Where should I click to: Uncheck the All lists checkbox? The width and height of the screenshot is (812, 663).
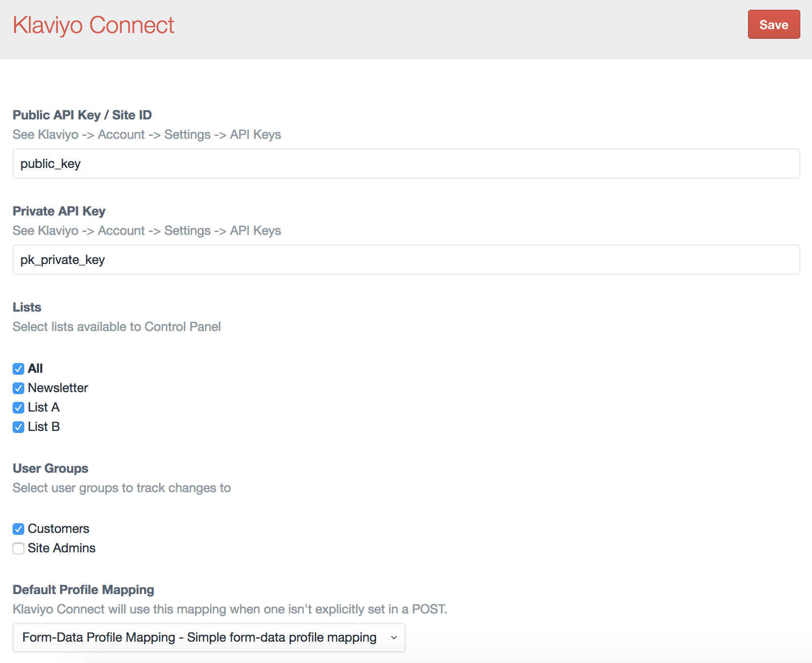coord(18,369)
